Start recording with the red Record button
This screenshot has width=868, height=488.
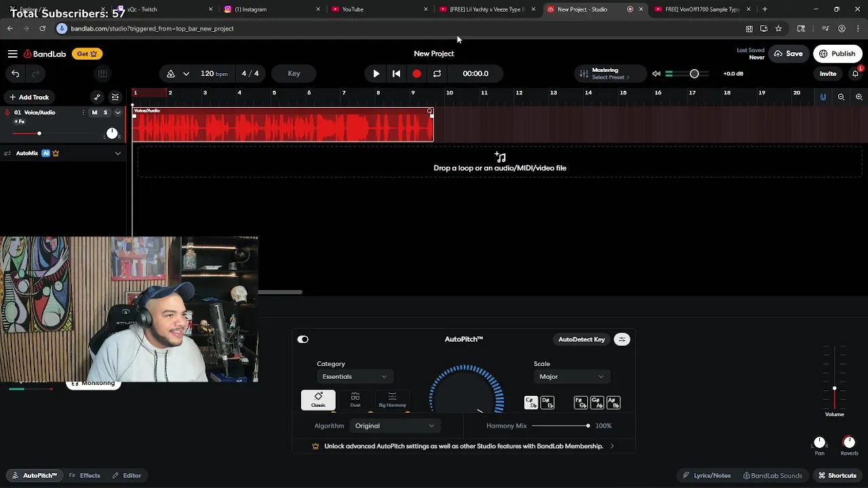coord(417,74)
